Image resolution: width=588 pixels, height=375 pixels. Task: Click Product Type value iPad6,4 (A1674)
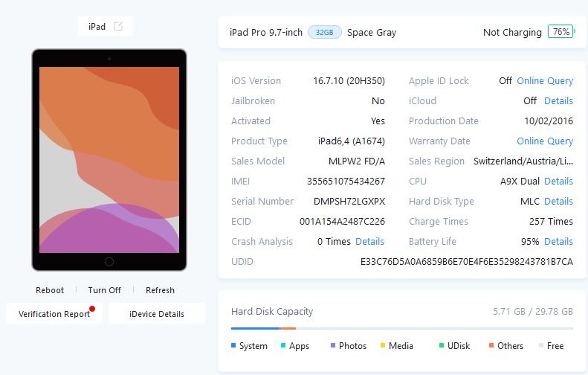[x=352, y=141]
